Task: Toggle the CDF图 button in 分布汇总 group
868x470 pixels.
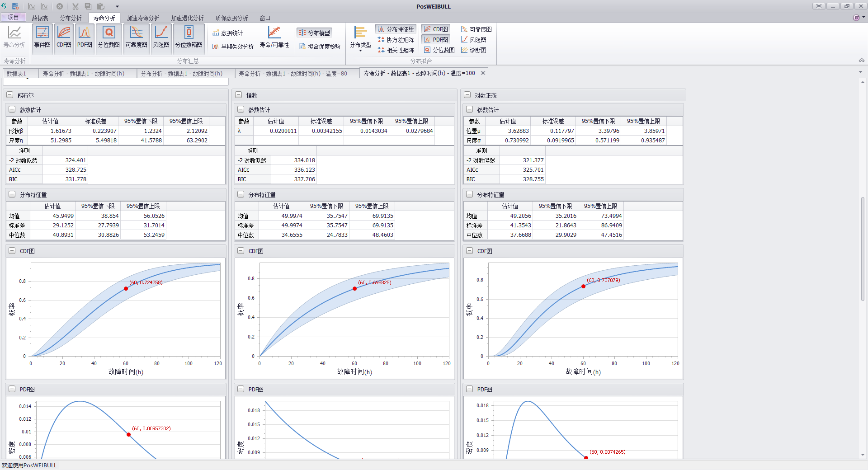Action: tap(64, 39)
